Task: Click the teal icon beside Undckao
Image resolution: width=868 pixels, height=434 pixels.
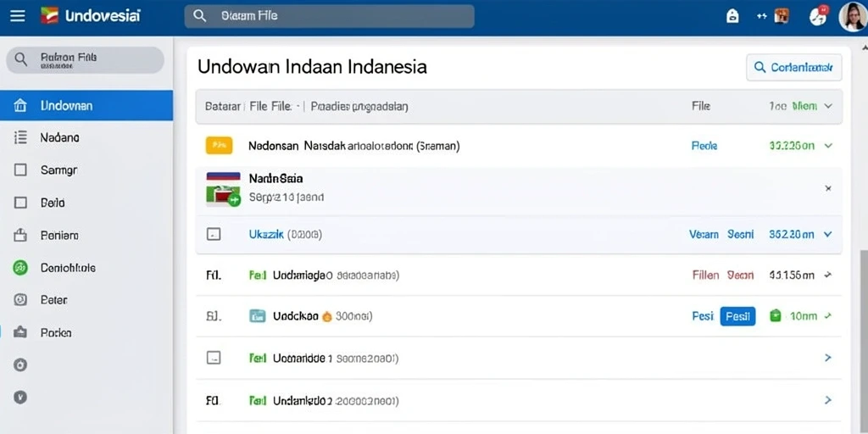Action: click(258, 317)
